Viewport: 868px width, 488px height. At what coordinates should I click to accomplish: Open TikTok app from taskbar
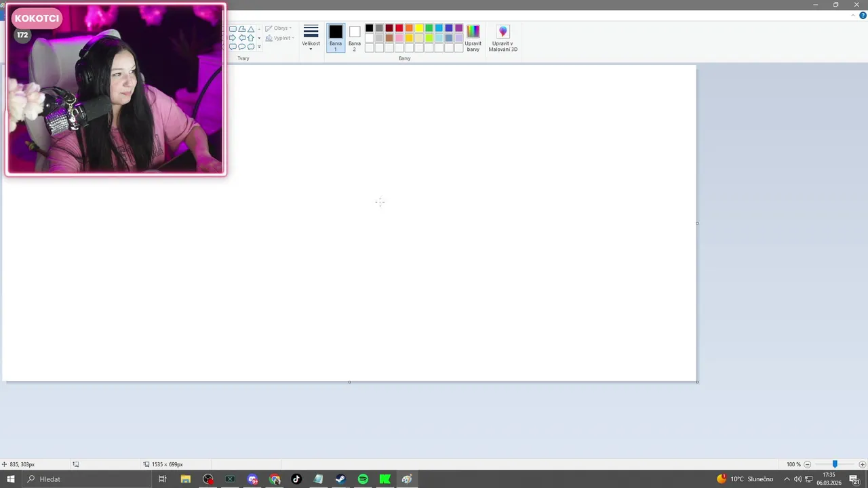296,479
